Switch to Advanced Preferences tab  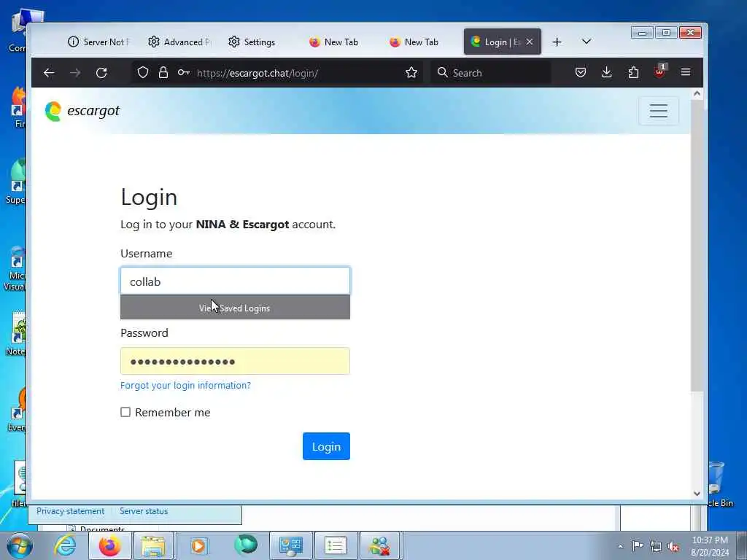179,42
